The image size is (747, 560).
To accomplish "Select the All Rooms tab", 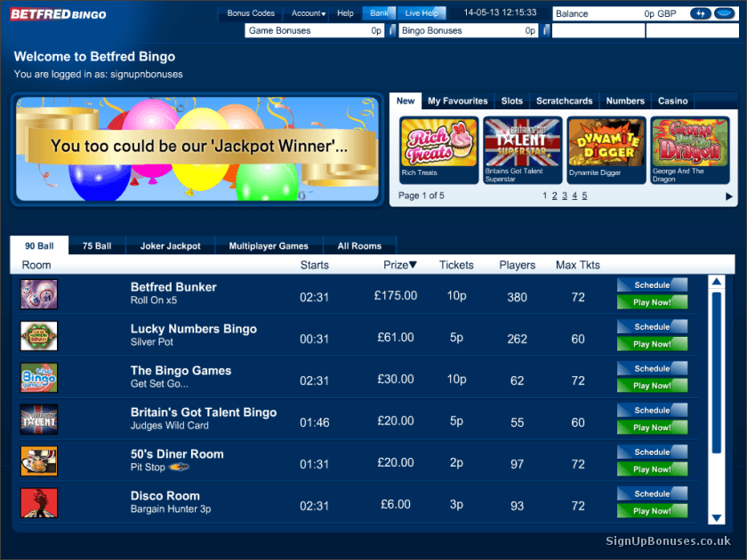I will click(x=359, y=245).
